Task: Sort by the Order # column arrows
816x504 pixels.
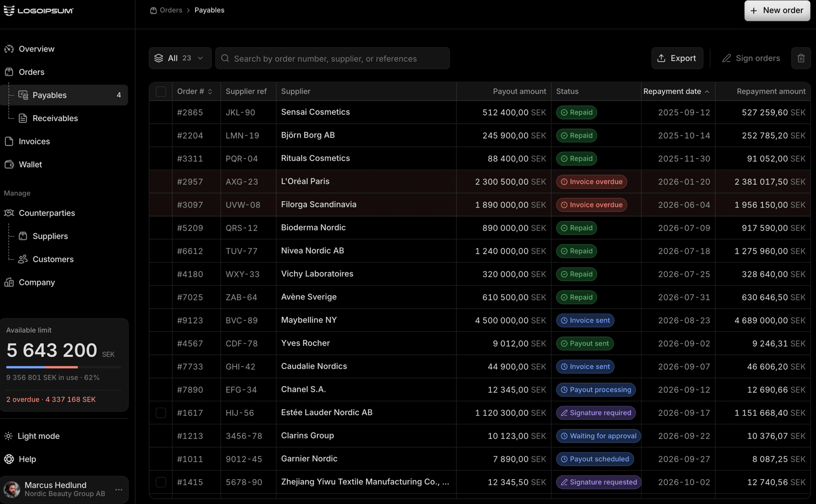Action: point(210,91)
